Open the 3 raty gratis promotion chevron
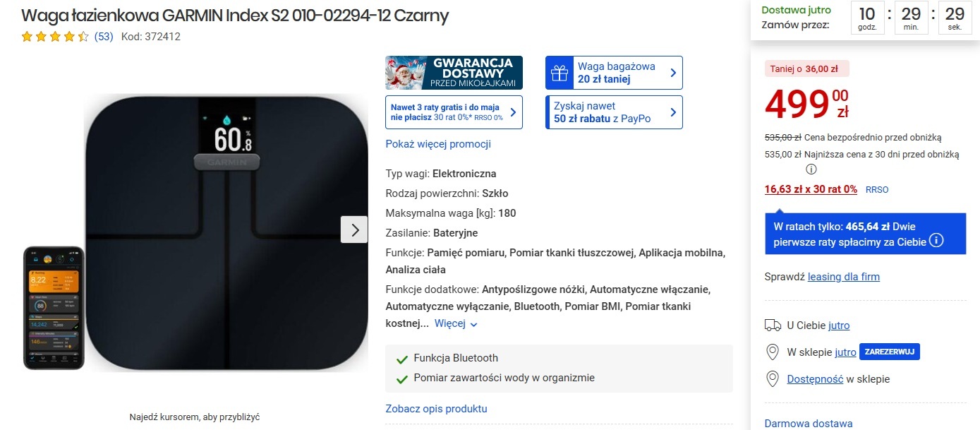Viewport: 980px width, 430px height. tap(512, 112)
